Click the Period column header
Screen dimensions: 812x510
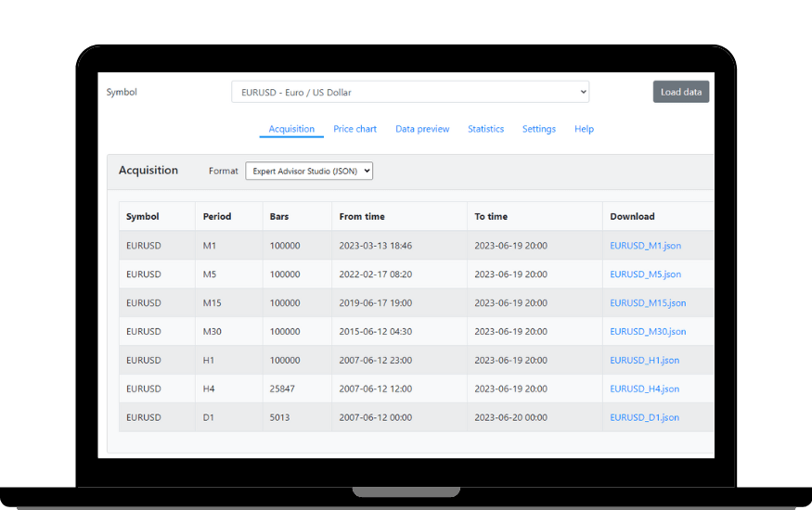point(217,216)
